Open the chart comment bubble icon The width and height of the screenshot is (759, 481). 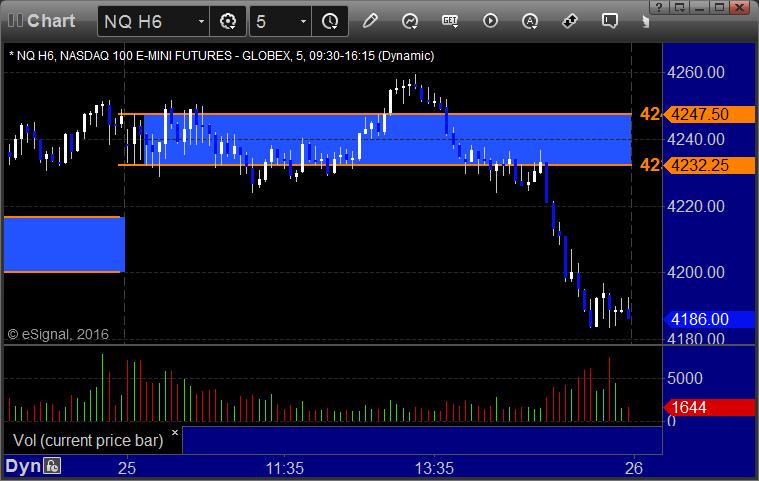tap(609, 21)
